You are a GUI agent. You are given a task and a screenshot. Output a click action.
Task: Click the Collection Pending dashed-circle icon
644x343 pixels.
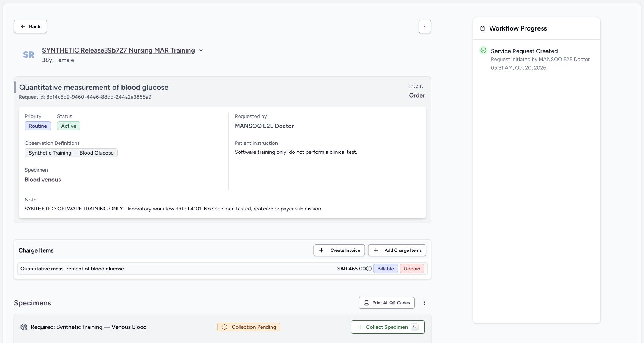click(x=224, y=327)
